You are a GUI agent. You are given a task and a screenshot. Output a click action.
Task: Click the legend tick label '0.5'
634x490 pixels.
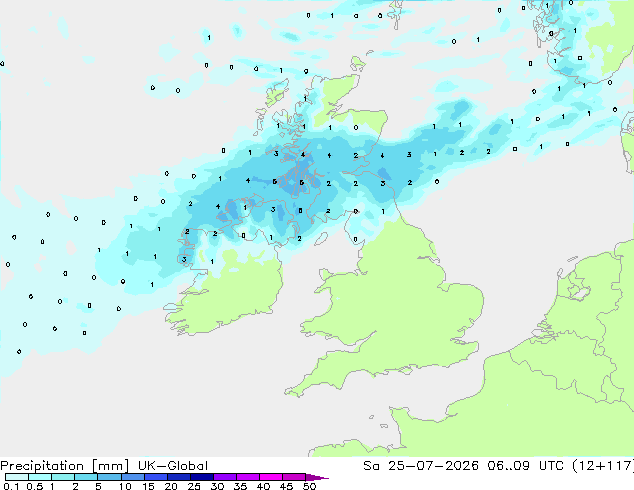(x=35, y=486)
